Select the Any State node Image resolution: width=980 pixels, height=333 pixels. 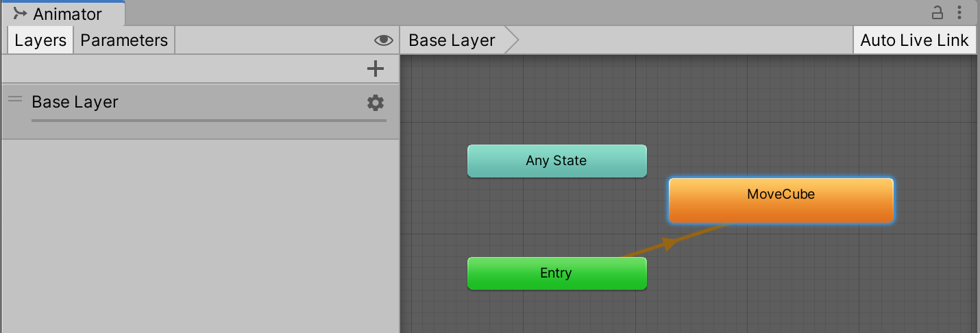(x=556, y=161)
